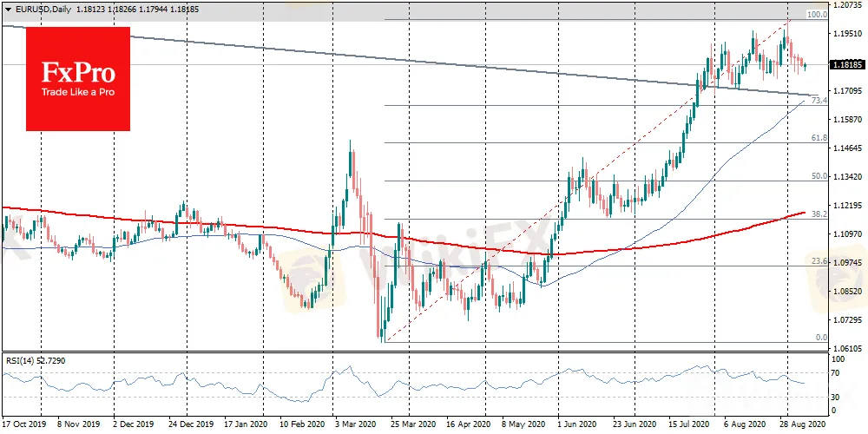Select the 38.2 Fibonacci level label
The height and width of the screenshot is (434, 868).
818,214
